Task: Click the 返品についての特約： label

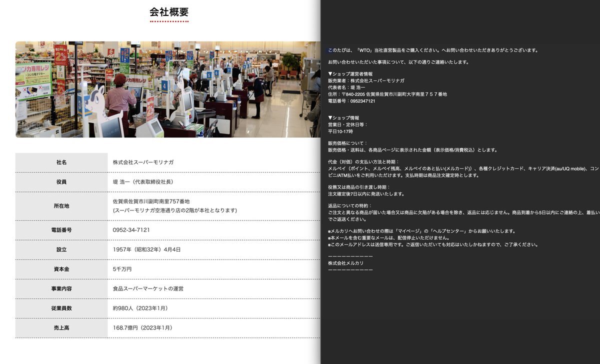Action: coord(350,206)
